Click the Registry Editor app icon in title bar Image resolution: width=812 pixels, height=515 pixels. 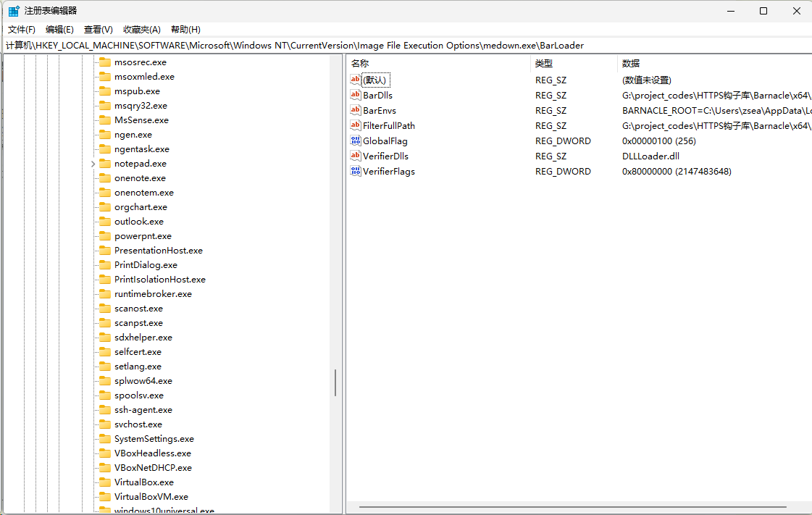(14, 11)
